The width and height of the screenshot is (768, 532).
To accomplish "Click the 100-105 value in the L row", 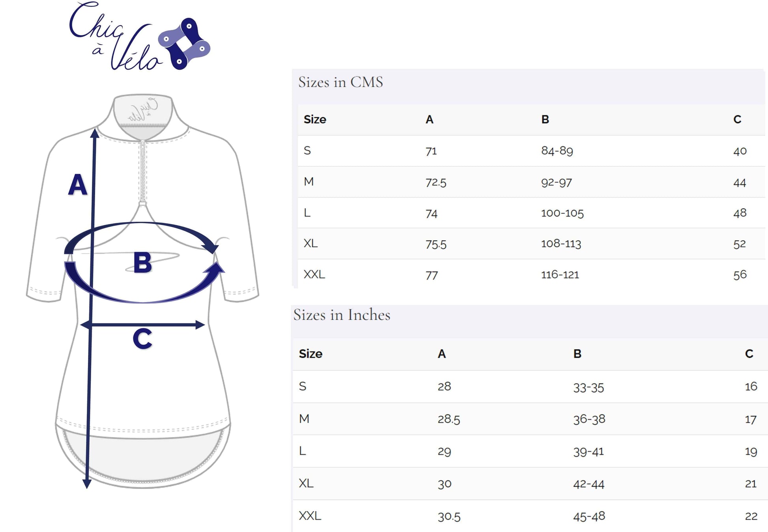I will (562, 213).
